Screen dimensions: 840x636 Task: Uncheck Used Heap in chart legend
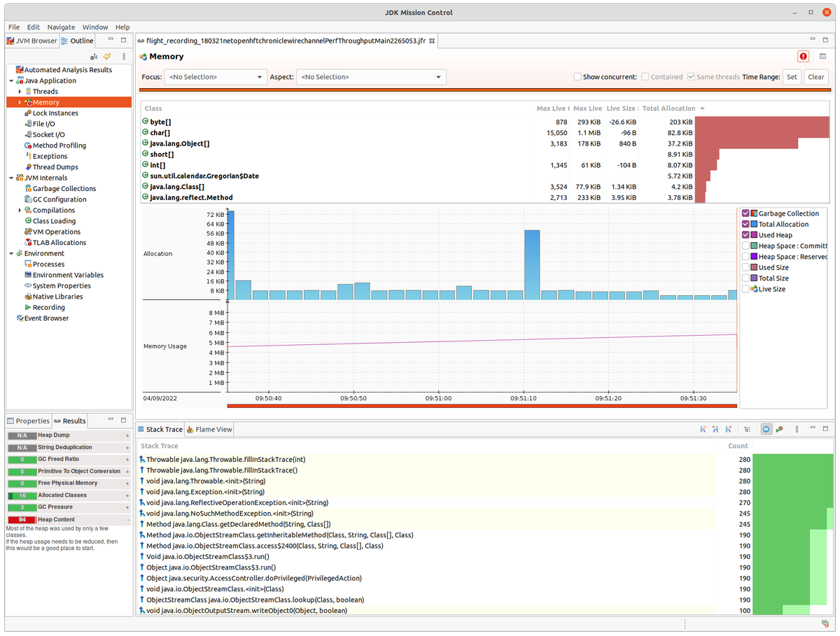746,235
